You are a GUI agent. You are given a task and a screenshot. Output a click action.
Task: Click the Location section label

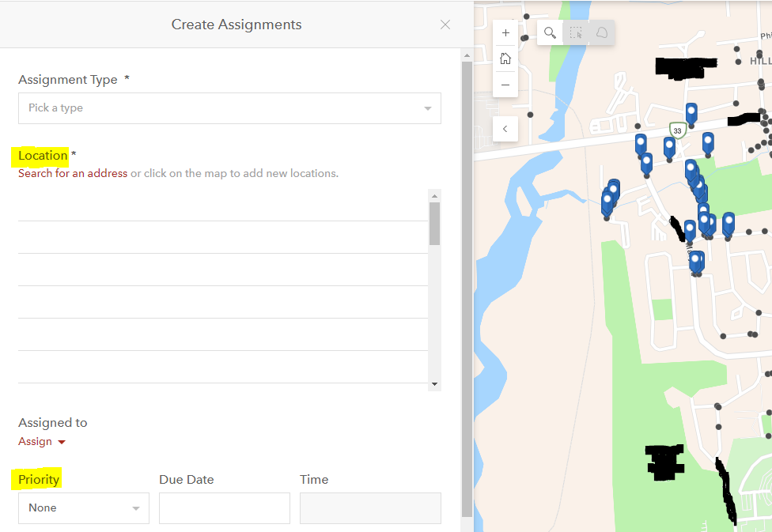click(41, 156)
